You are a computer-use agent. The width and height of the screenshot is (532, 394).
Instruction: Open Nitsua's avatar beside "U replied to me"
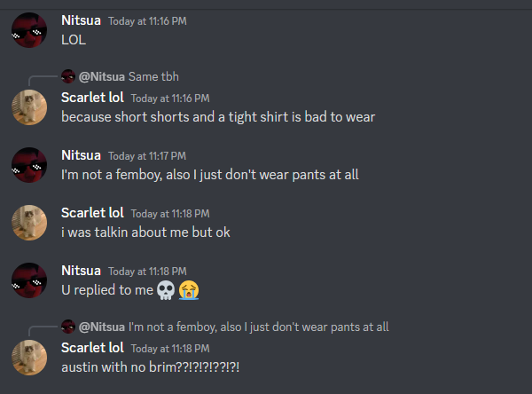[x=28, y=280]
